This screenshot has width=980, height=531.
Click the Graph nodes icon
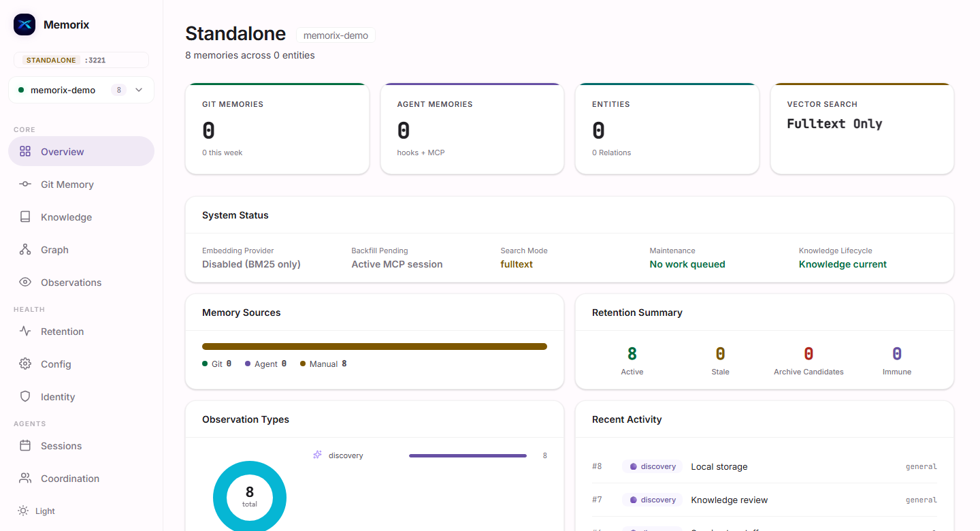pos(25,249)
